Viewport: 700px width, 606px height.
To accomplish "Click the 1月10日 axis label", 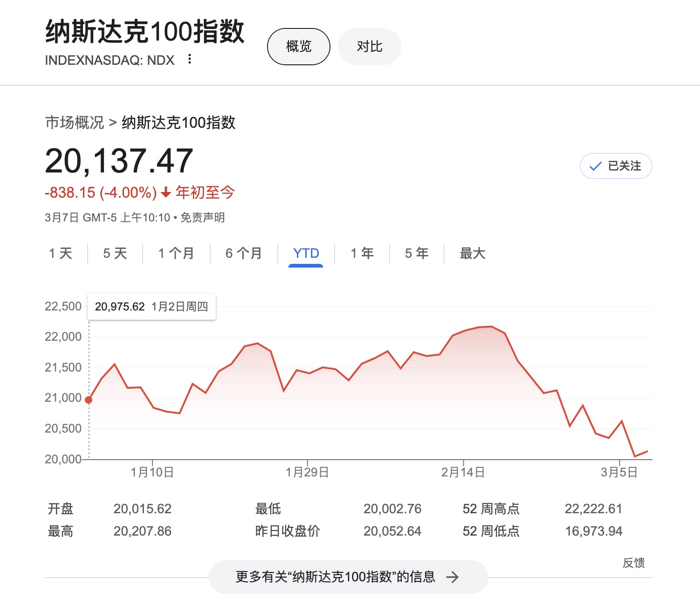I will point(152,472).
